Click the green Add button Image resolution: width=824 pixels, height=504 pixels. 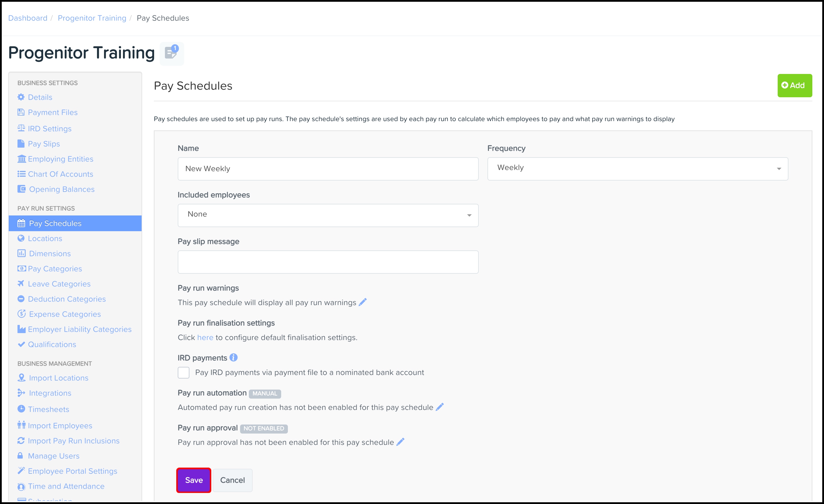[794, 86]
